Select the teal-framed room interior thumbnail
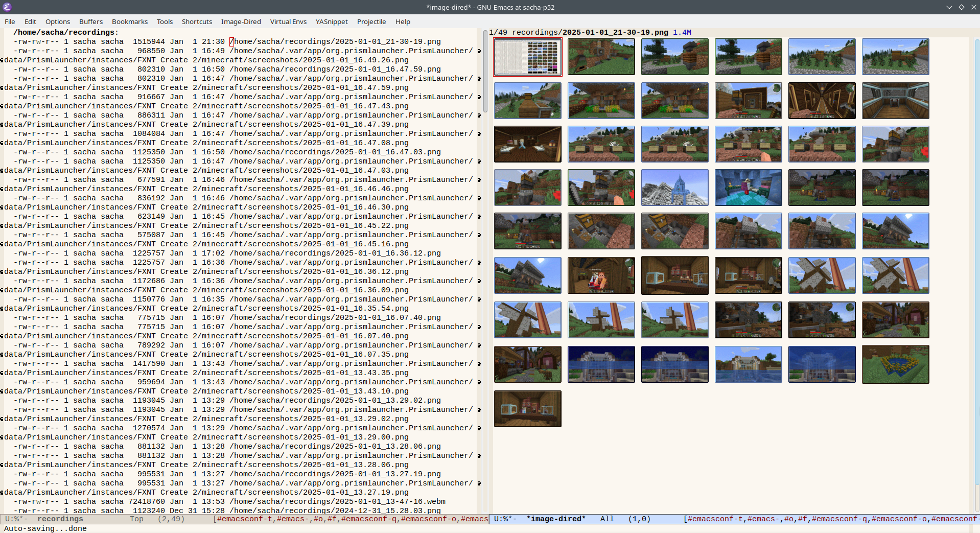The width and height of the screenshot is (980, 533). tap(896, 101)
